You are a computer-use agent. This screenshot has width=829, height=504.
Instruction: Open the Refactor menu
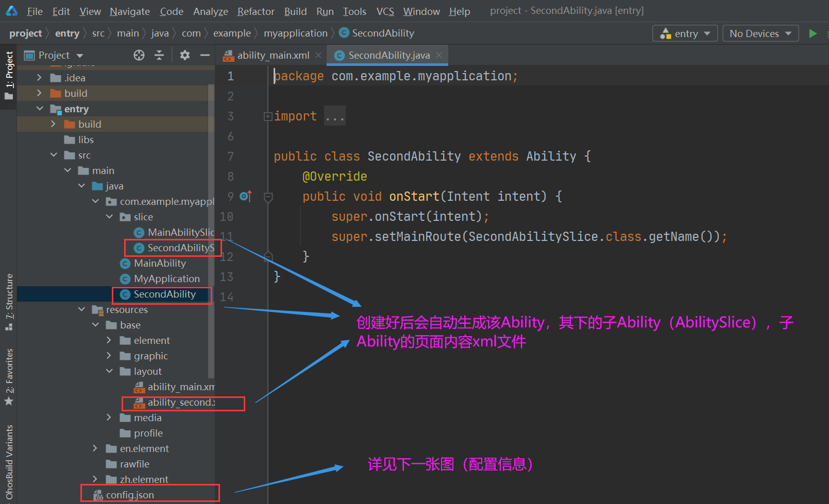pos(256,11)
